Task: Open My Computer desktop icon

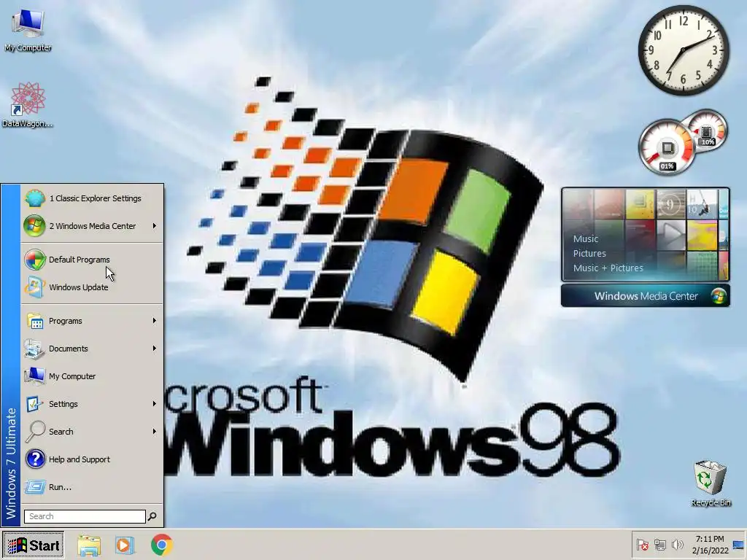Action: click(x=28, y=29)
